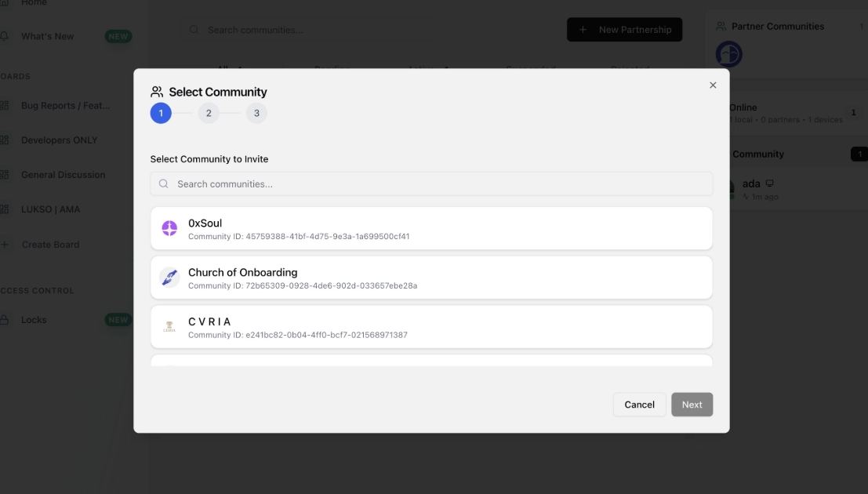Select step 1 circle in stepper
This screenshot has height=494, width=868.
[x=161, y=114]
